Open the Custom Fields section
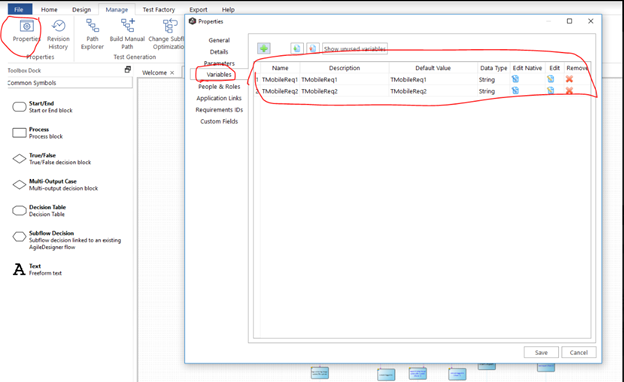 tap(219, 121)
